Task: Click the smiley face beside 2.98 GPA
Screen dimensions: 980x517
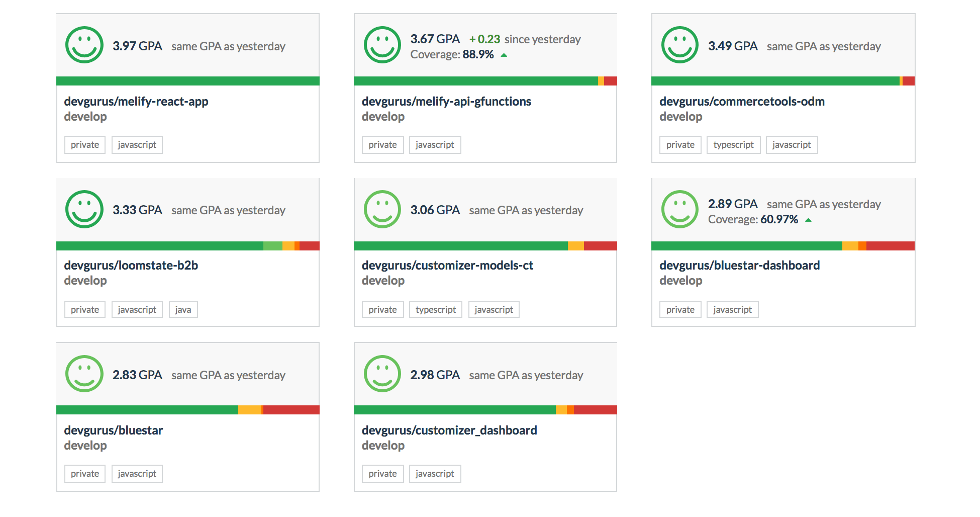Action: click(382, 374)
